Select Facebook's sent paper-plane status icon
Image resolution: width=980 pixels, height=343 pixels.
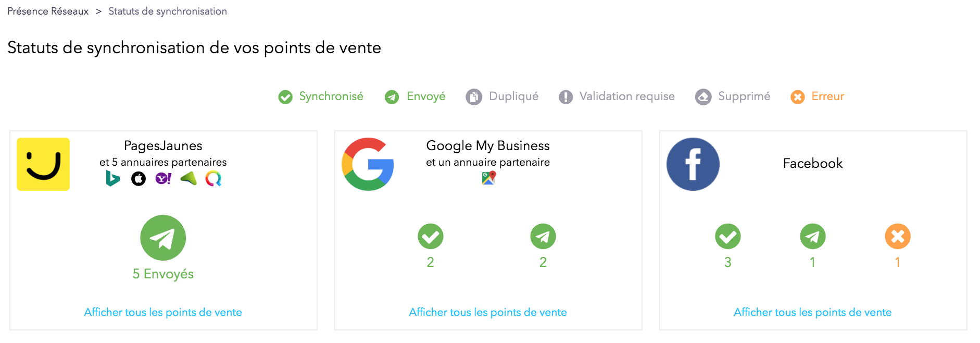coord(813,237)
